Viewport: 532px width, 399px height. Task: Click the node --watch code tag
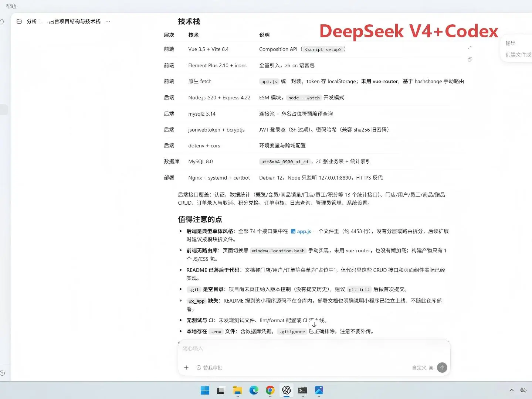(304, 98)
